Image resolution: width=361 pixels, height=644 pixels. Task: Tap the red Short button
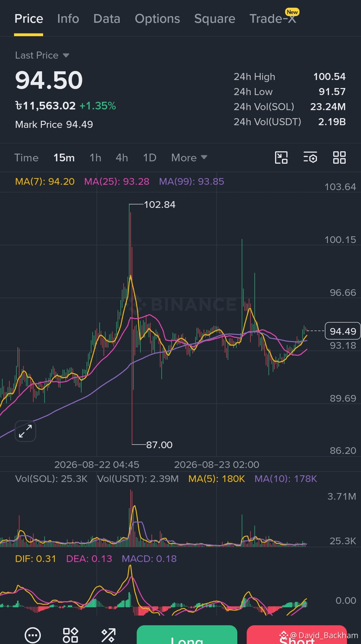(297, 635)
